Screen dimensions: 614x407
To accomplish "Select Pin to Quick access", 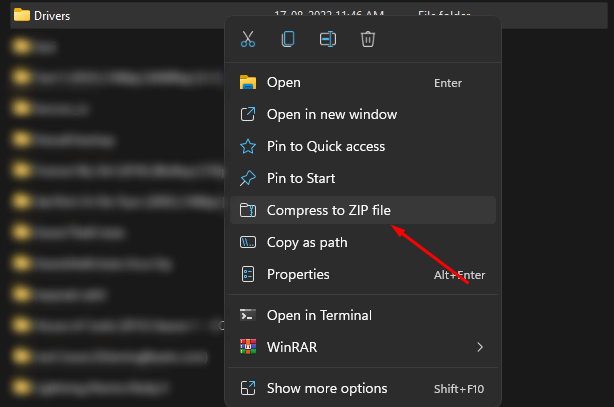I will pos(326,146).
